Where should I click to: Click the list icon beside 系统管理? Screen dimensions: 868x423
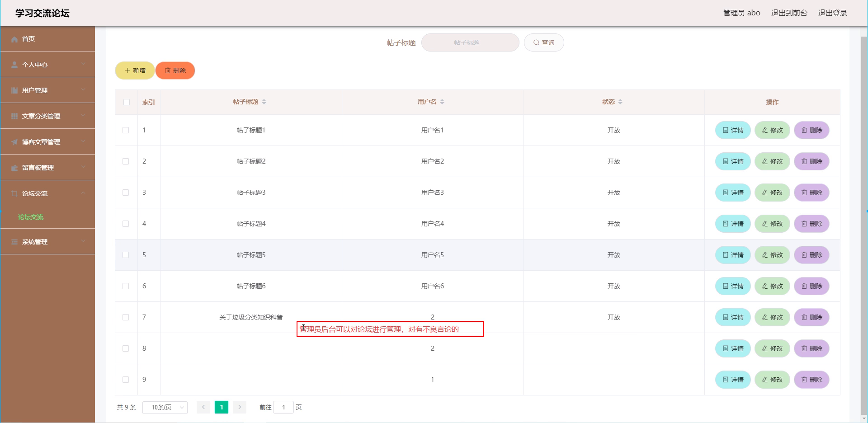(14, 242)
